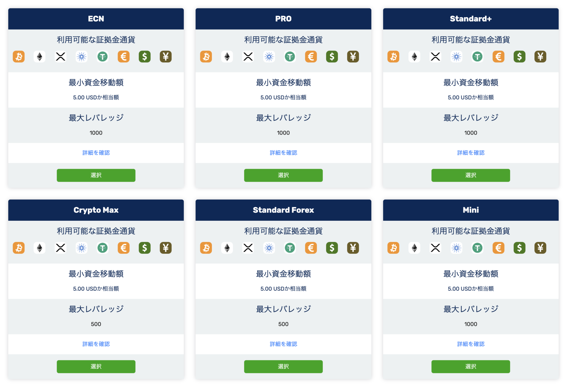Select the Bitcoin icon in Mini card

click(393, 248)
